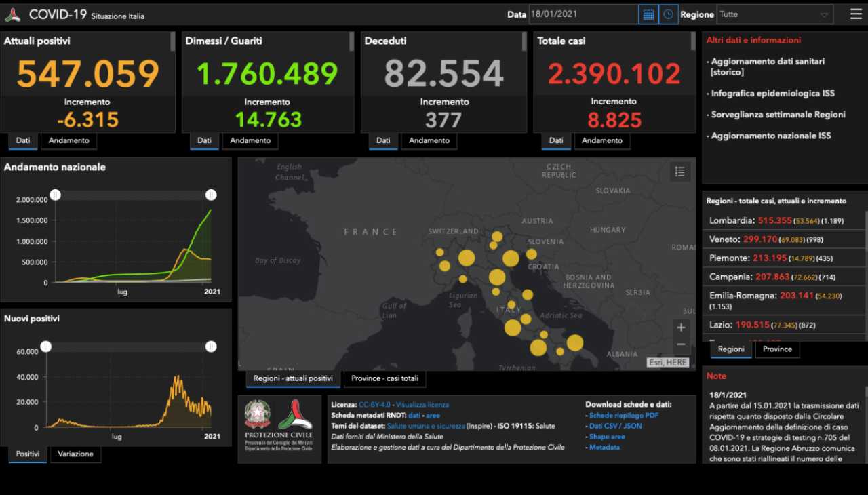Screen dimensions: 868x495
Task: Click scrollbar of Attuali positivi panel
Action: click(173, 41)
